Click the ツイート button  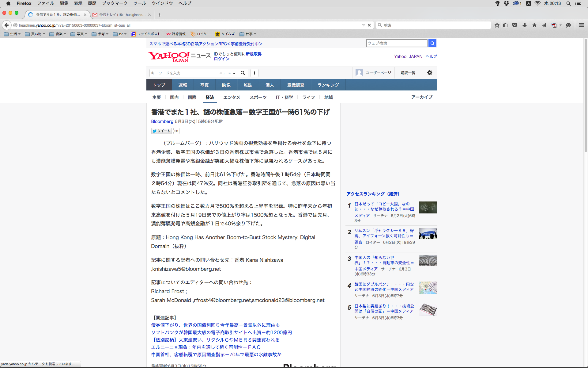(162, 131)
